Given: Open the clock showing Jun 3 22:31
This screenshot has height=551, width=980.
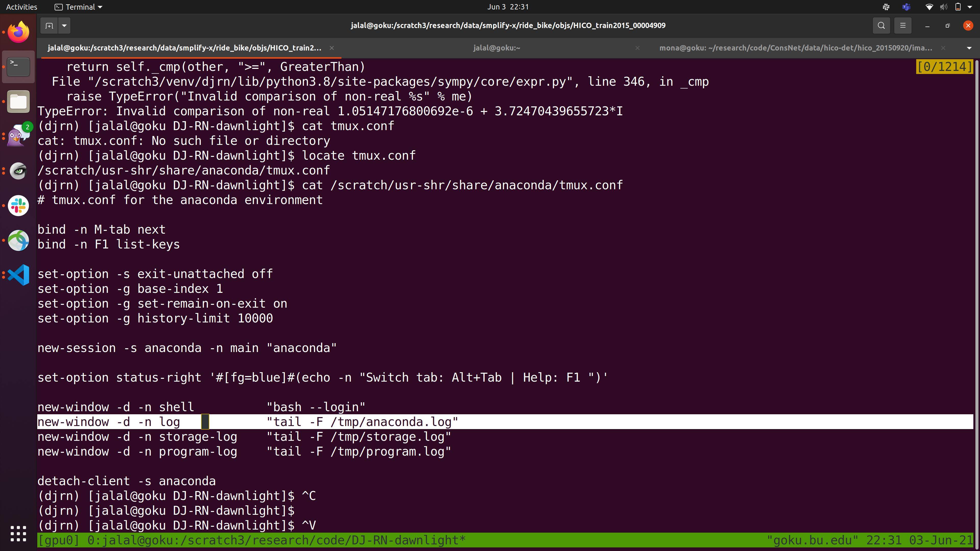Looking at the screenshot, I should [x=508, y=7].
